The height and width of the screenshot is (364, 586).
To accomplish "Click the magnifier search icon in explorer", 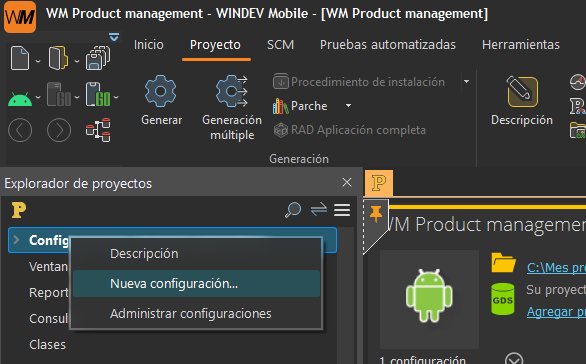I will click(293, 210).
